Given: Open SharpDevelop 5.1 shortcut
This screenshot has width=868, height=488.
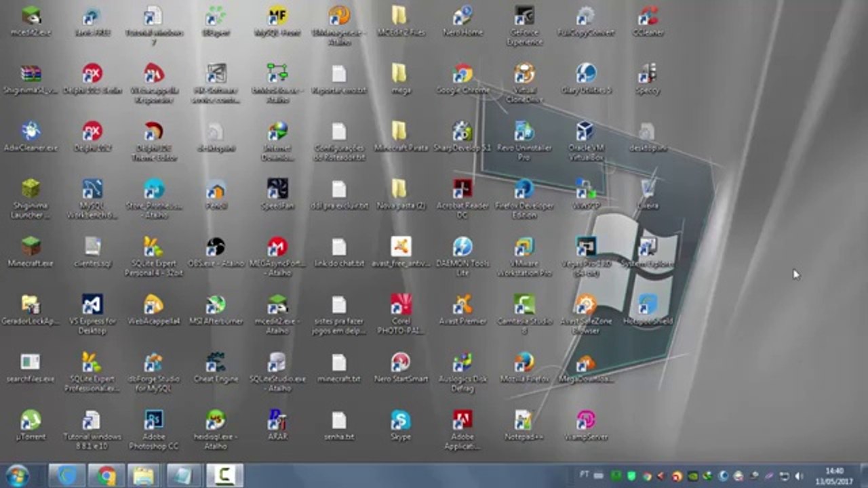Looking at the screenshot, I should coord(462,136).
